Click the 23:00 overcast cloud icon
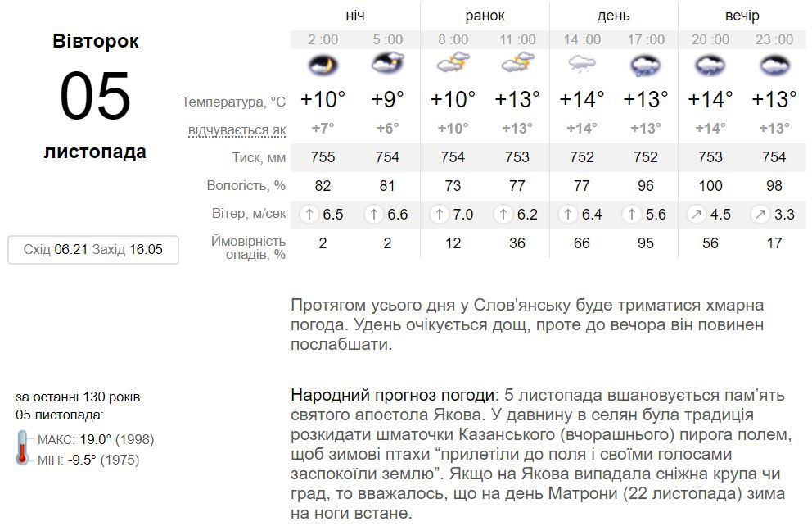 (774, 66)
